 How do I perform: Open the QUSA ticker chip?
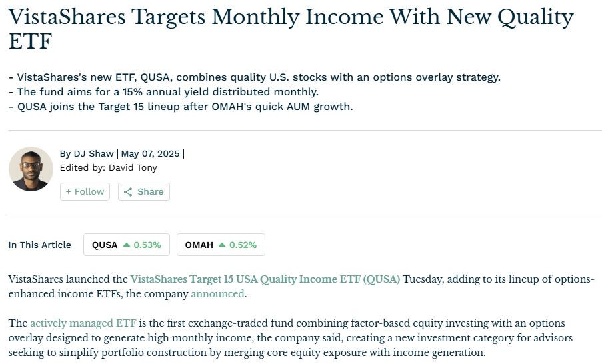pos(126,245)
